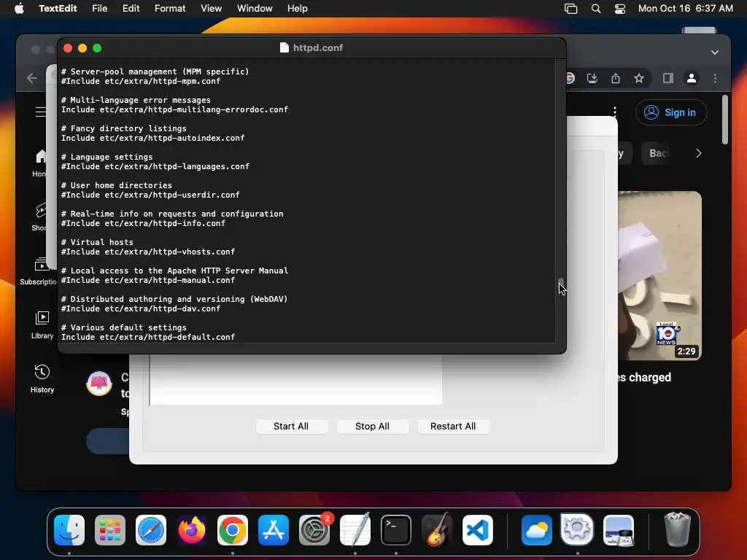The height and width of the screenshot is (560, 747).
Task: Open Firefox from the Dock
Action: 192,530
